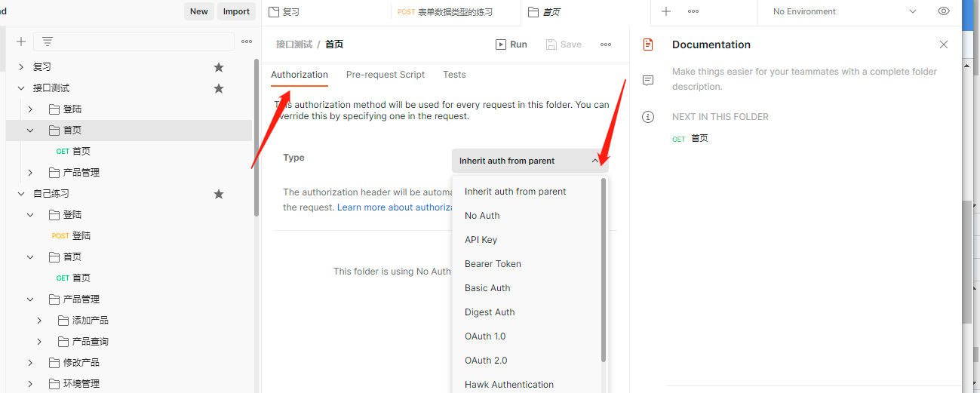The height and width of the screenshot is (393, 980).
Task: Add a new collection with plus icon
Action: (21, 41)
